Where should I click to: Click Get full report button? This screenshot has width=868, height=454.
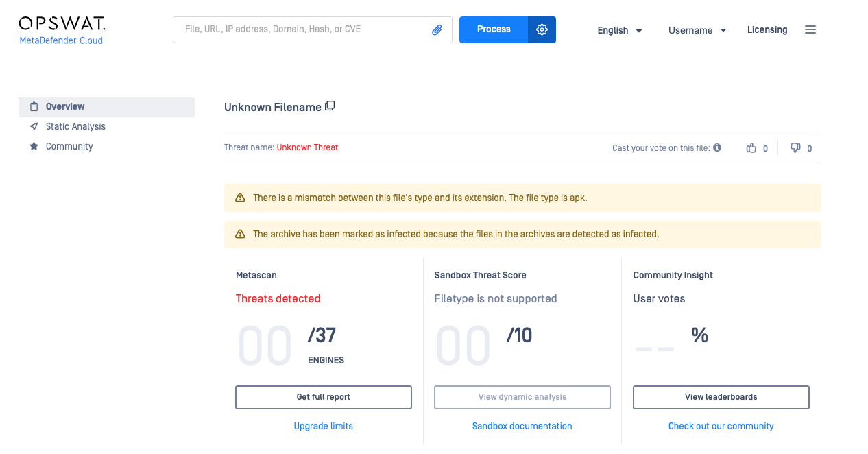coord(324,397)
